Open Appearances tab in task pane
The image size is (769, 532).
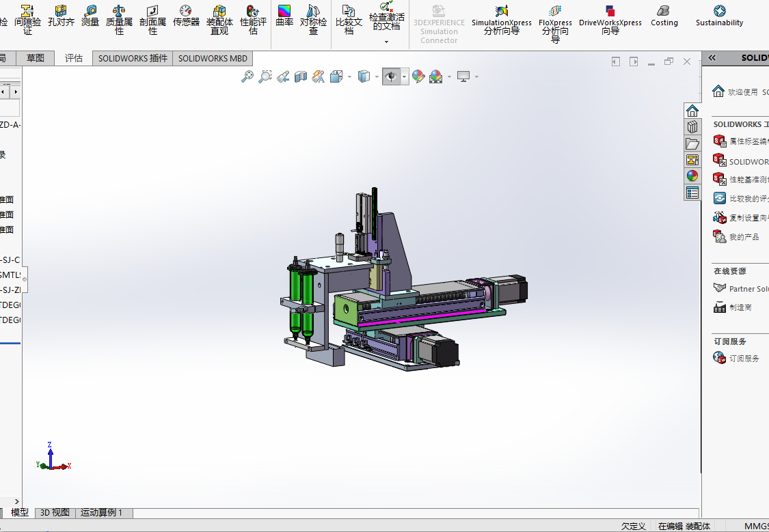coord(692,176)
